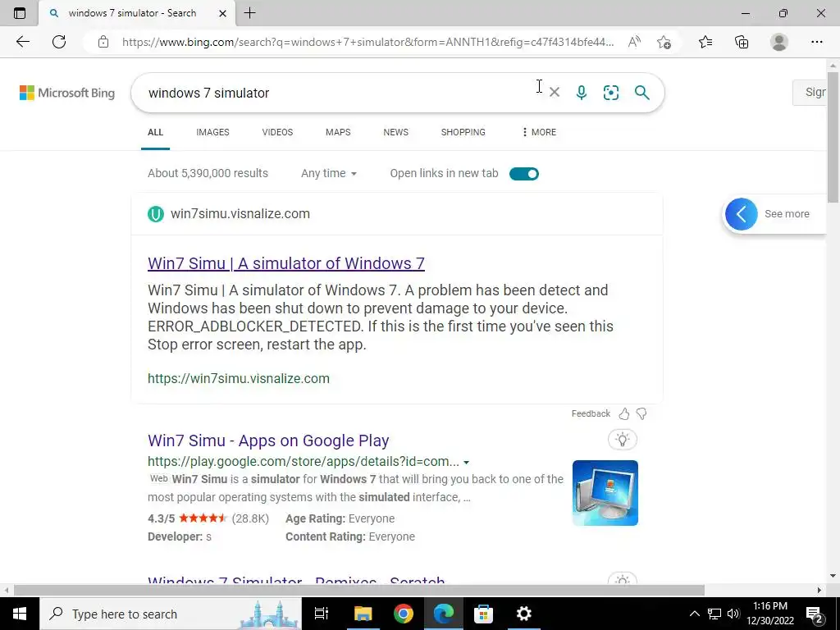Expand the Any time filter dropdown

328,173
